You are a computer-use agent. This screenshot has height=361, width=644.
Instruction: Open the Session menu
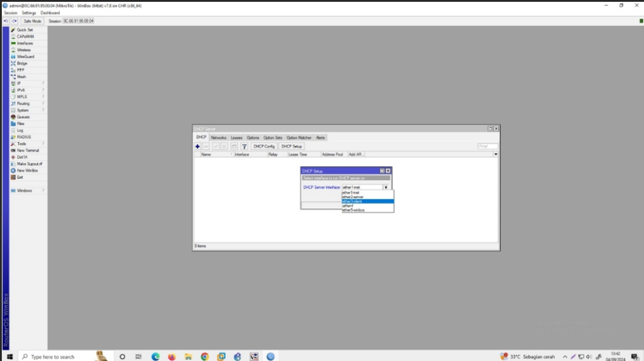point(10,13)
